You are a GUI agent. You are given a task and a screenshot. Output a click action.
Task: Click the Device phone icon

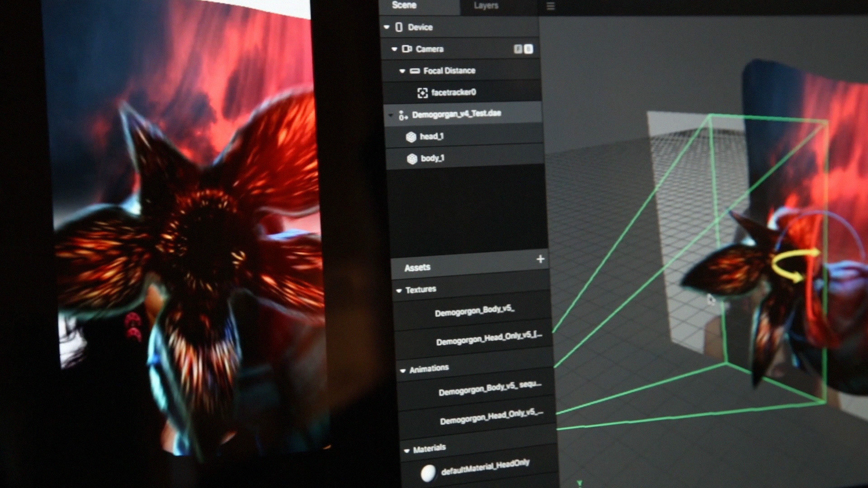(399, 27)
